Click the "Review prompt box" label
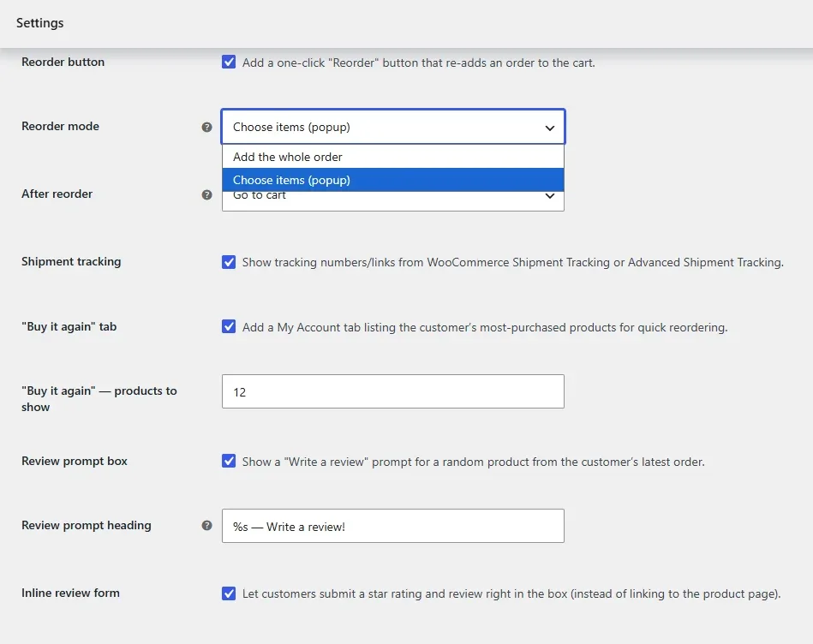The width and height of the screenshot is (813, 644). tap(75, 461)
